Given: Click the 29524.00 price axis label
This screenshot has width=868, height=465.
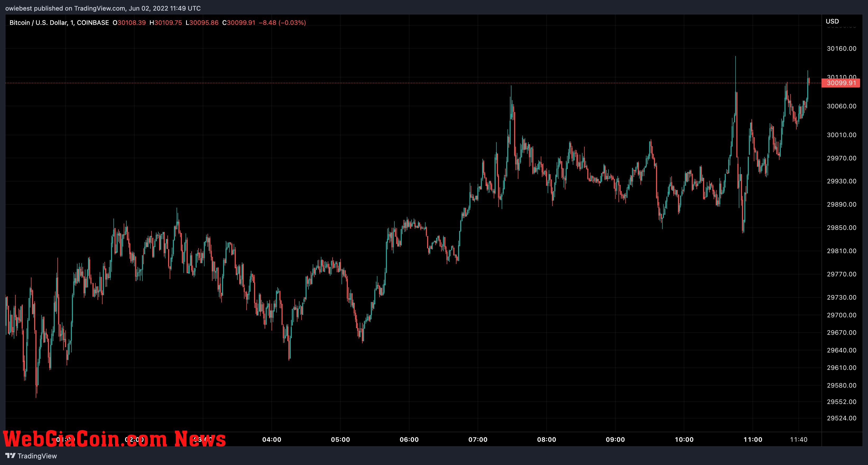Looking at the screenshot, I should click(x=841, y=418).
